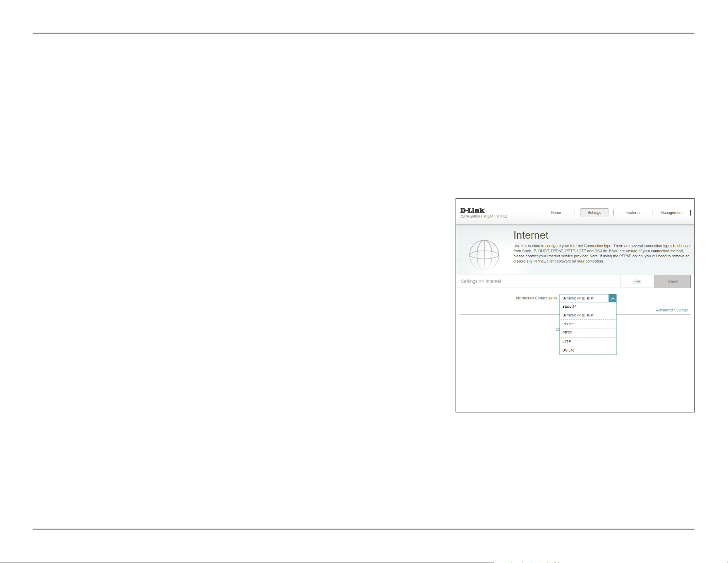This screenshot has height=563, width=728.
Task: Choose L2TP connection type
Action: [588, 341]
